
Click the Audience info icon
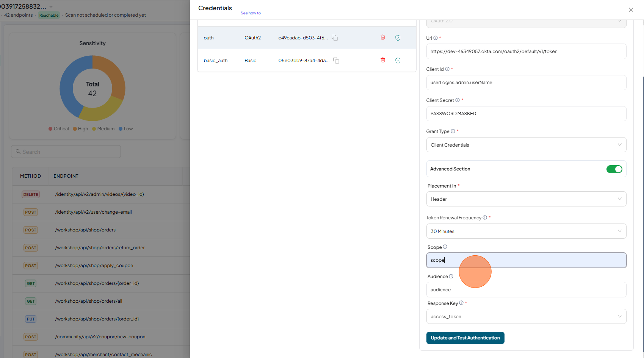click(x=451, y=276)
